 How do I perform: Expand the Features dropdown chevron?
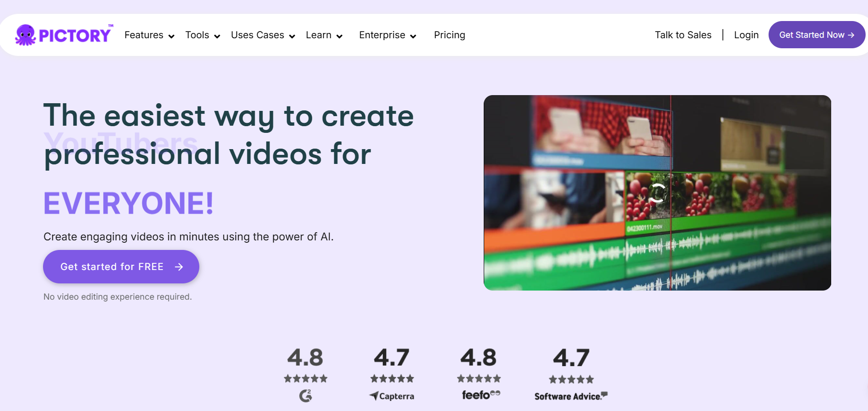(x=171, y=36)
